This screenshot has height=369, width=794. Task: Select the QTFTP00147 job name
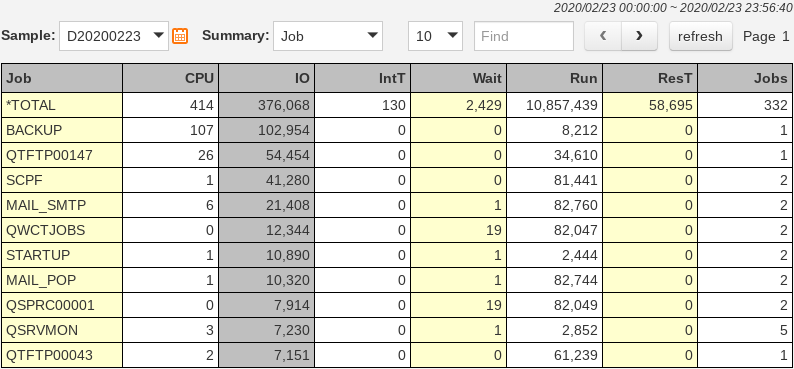tap(50, 155)
